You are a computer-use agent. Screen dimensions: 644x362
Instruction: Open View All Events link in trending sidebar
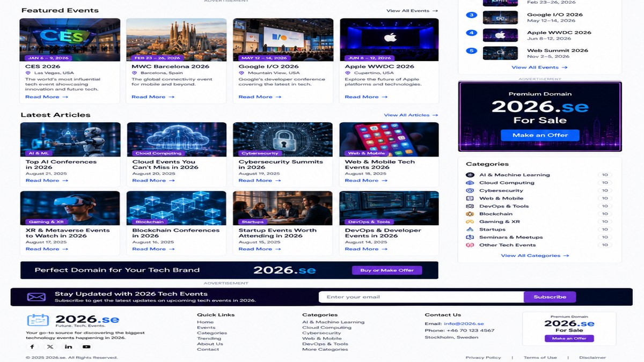click(x=539, y=68)
